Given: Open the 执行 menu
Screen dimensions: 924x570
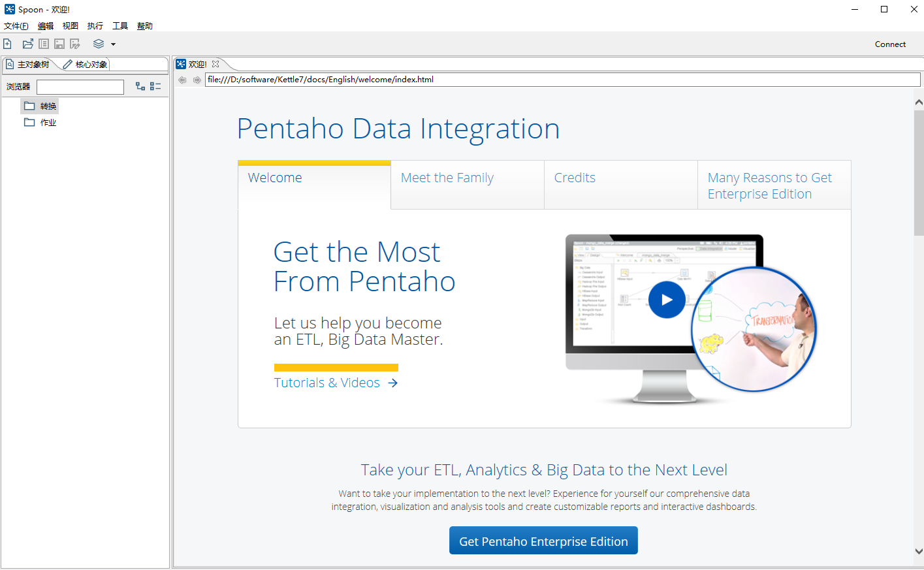Looking at the screenshot, I should coord(95,26).
